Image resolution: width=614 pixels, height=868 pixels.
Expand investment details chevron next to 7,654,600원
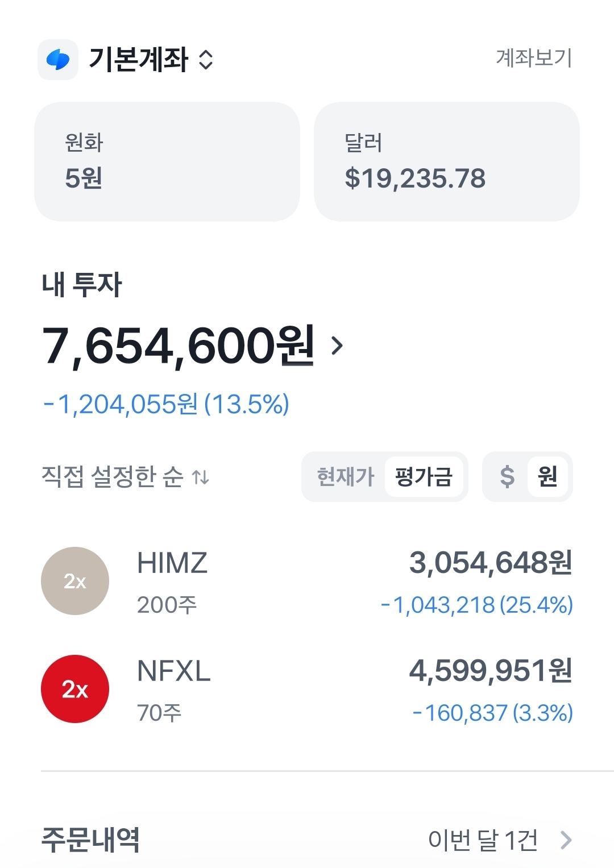[338, 345]
